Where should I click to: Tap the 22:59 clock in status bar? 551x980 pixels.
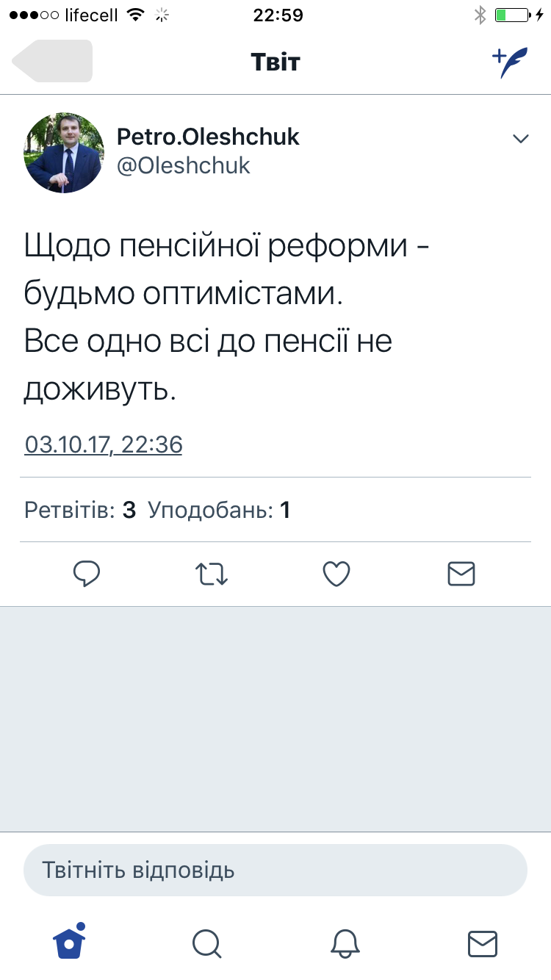tap(278, 15)
